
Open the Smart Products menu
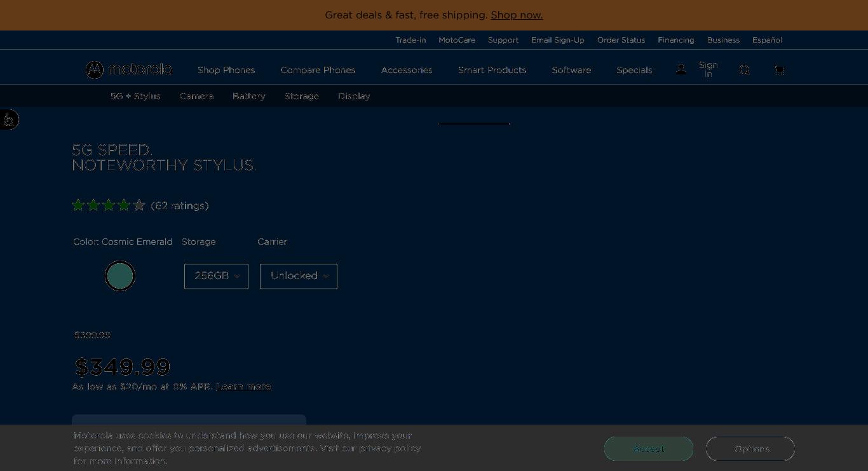(492, 70)
